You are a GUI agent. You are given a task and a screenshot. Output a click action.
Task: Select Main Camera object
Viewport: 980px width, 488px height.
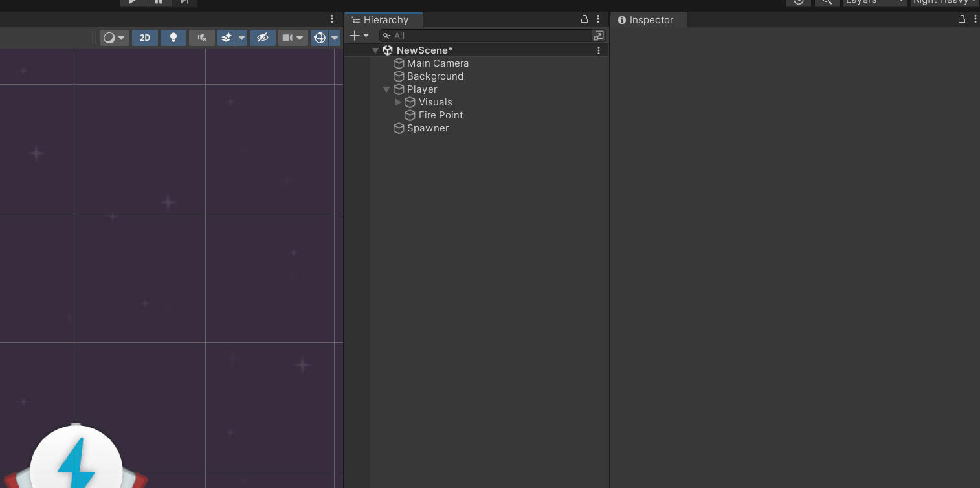(438, 63)
